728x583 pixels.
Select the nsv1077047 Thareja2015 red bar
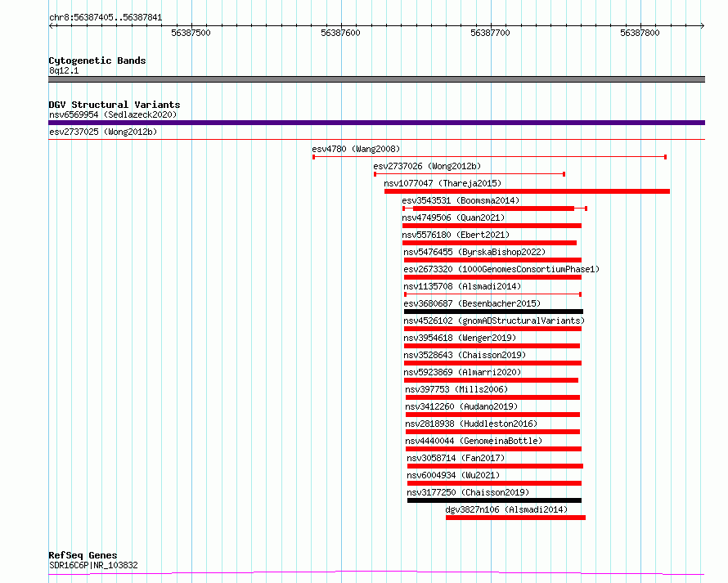point(527,191)
